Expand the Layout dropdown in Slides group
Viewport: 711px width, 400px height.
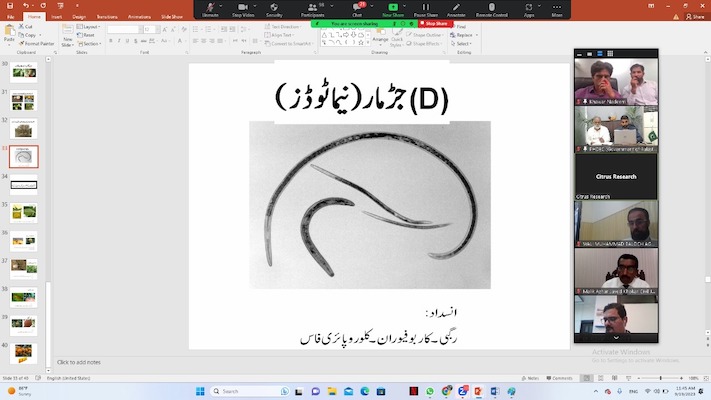pos(91,27)
